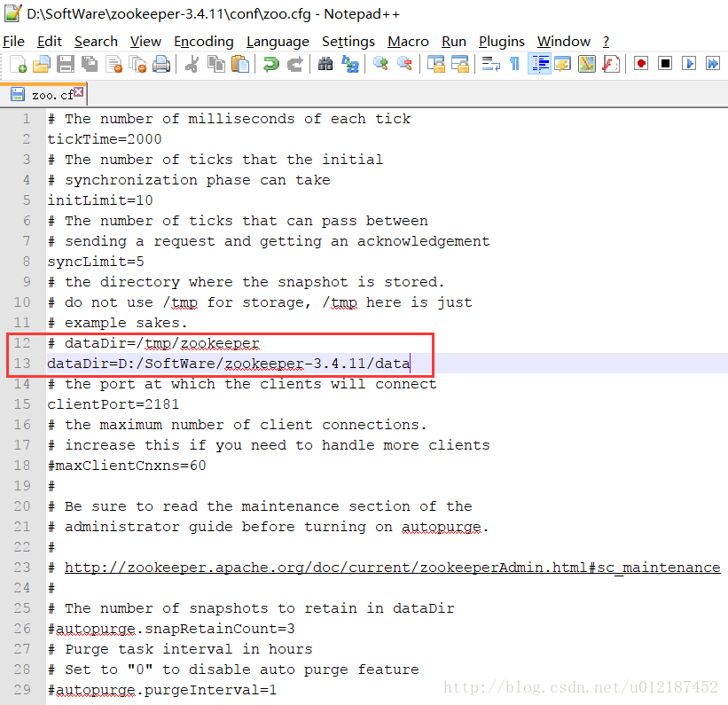Stop macro recording with square icon
728x705 pixels.
665,64
